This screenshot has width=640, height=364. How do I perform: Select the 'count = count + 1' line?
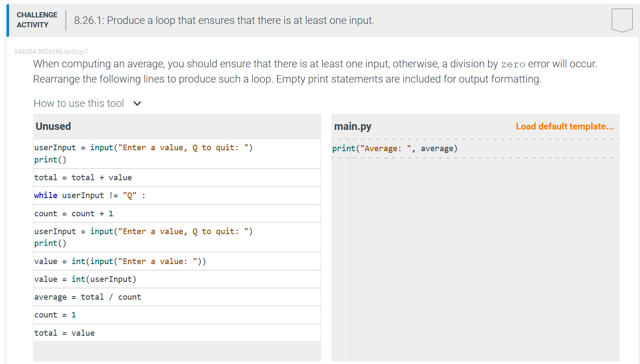(x=177, y=213)
